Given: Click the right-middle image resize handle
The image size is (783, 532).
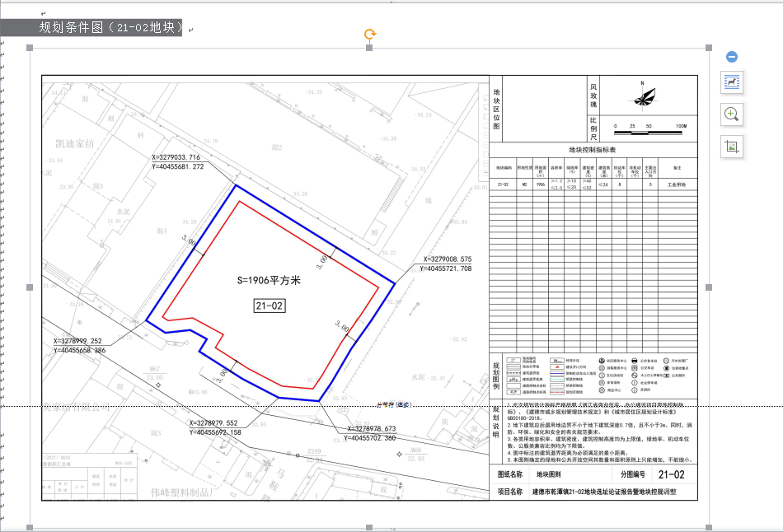Looking at the screenshot, I should tap(708, 287).
